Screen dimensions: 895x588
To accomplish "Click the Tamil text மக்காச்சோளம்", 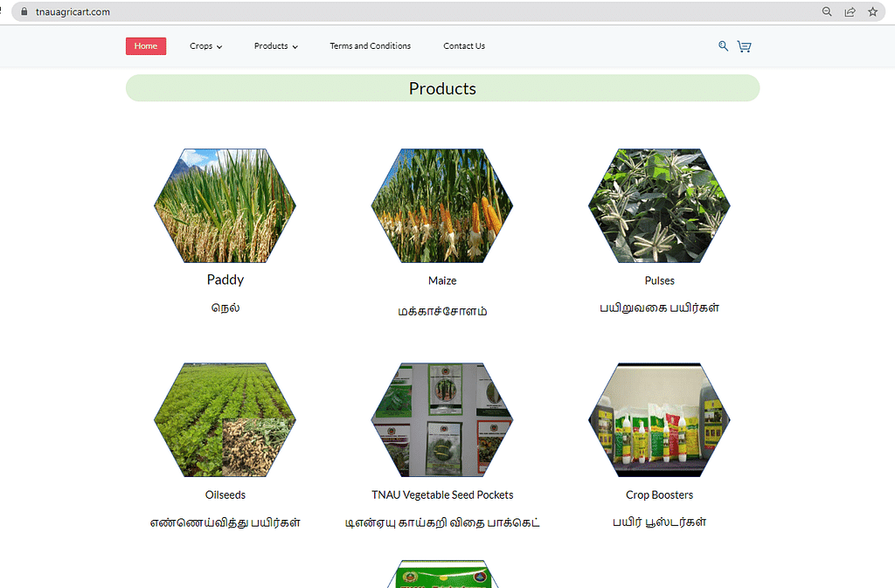I will coord(442,311).
